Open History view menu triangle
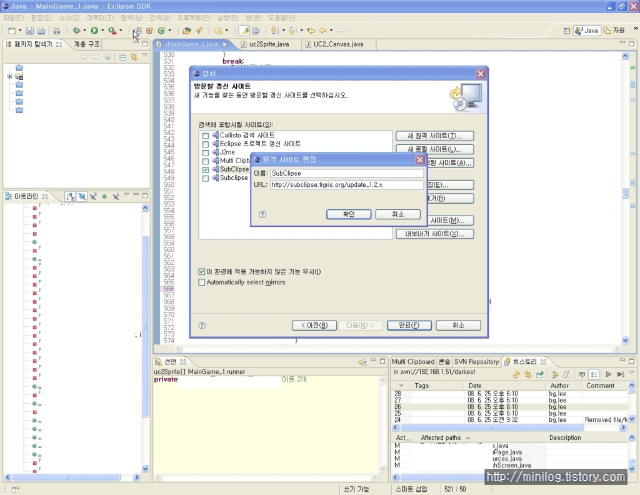 point(631,373)
